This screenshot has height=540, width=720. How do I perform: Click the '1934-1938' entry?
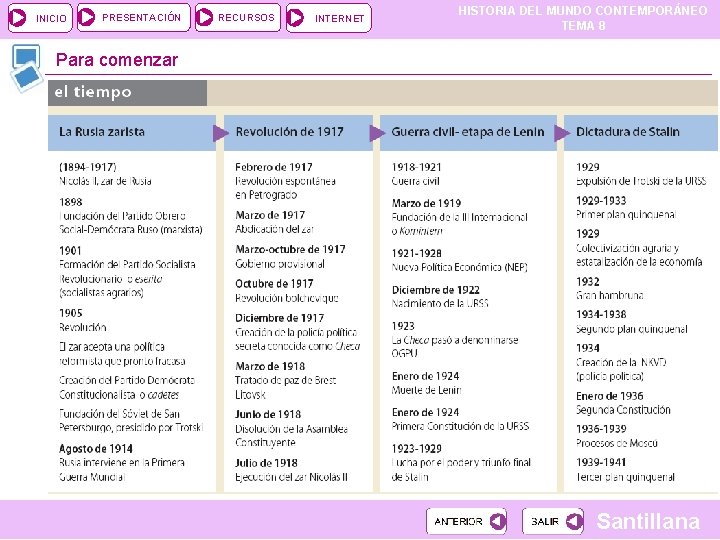601,315
